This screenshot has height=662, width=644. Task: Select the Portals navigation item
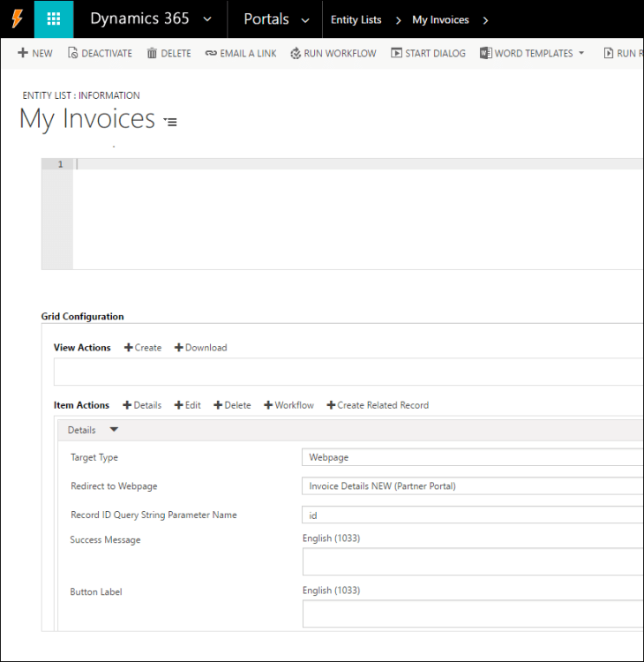coord(266,19)
